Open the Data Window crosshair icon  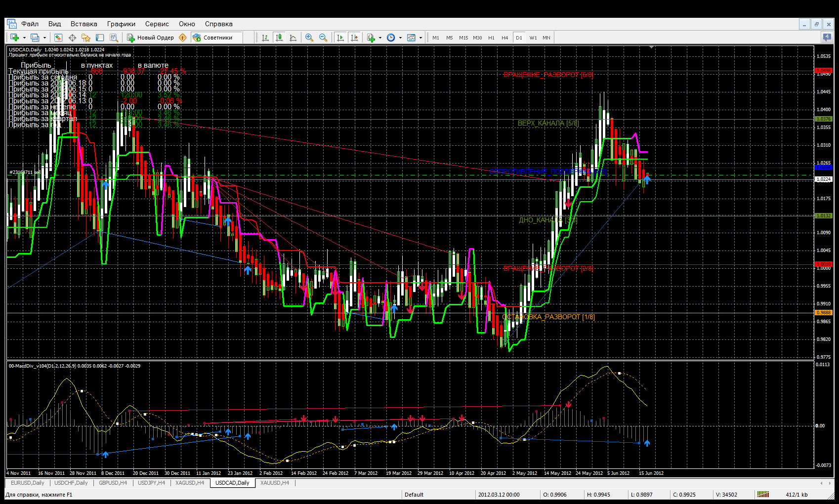click(72, 38)
